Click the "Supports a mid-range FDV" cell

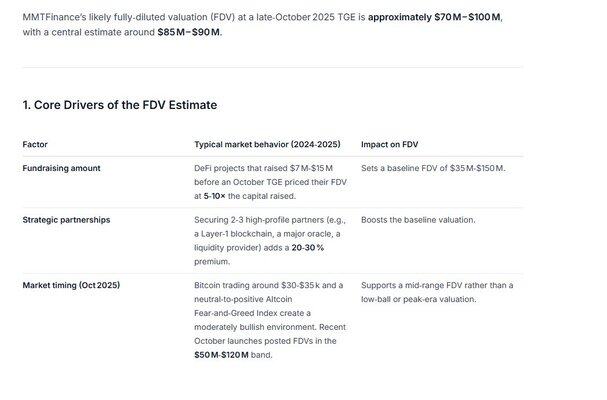tap(437, 293)
